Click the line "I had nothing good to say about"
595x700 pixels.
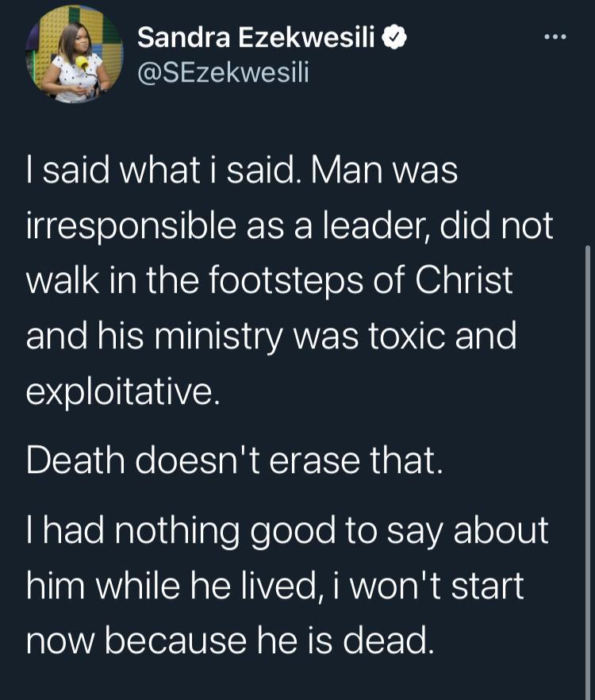pyautogui.click(x=287, y=530)
